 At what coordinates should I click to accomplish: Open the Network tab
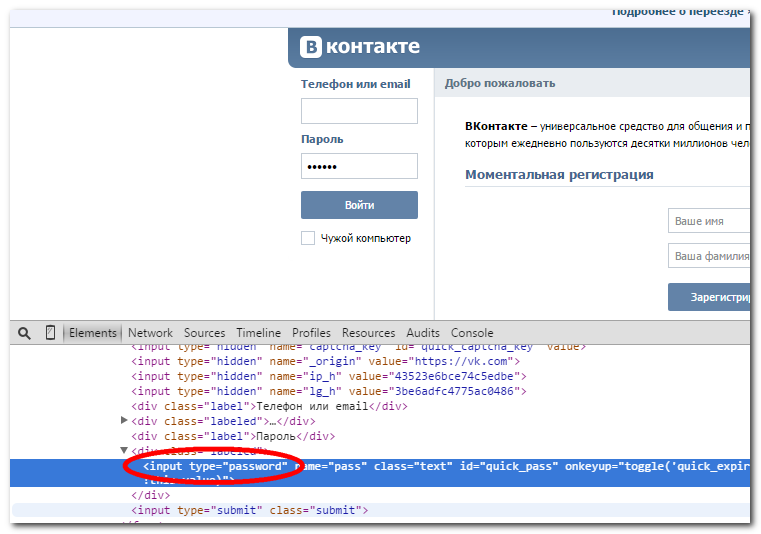pos(150,333)
